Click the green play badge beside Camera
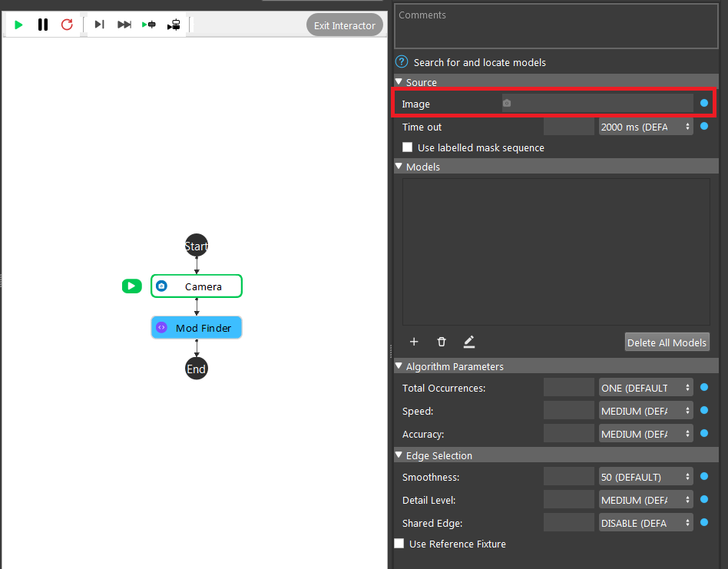 coord(132,286)
